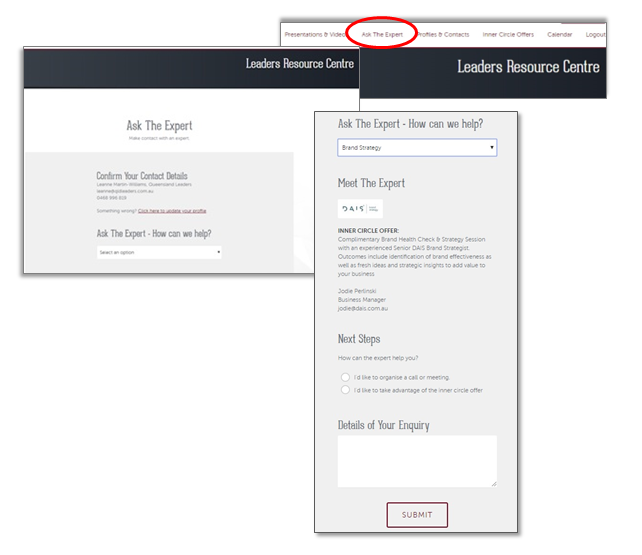Click the DAIS expert logo

click(359, 209)
